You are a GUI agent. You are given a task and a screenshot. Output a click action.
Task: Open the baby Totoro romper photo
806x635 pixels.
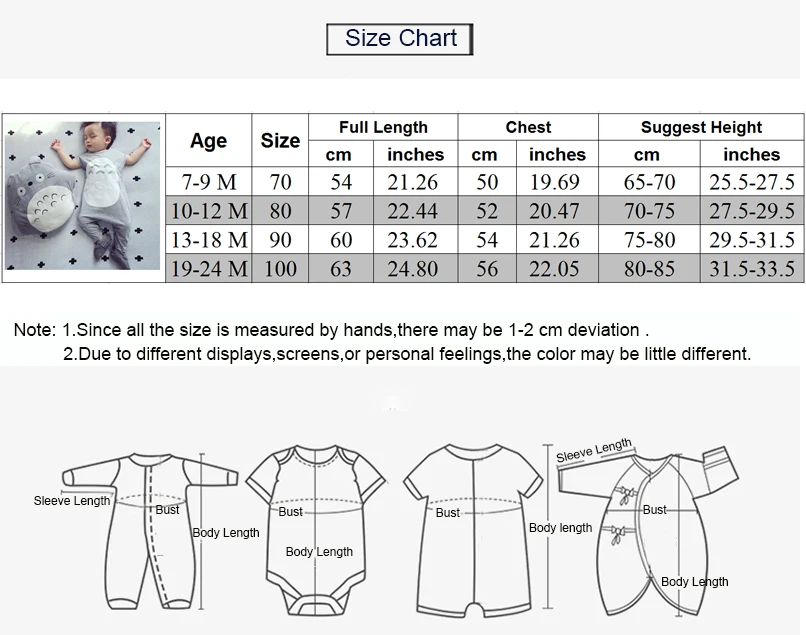pos(83,196)
